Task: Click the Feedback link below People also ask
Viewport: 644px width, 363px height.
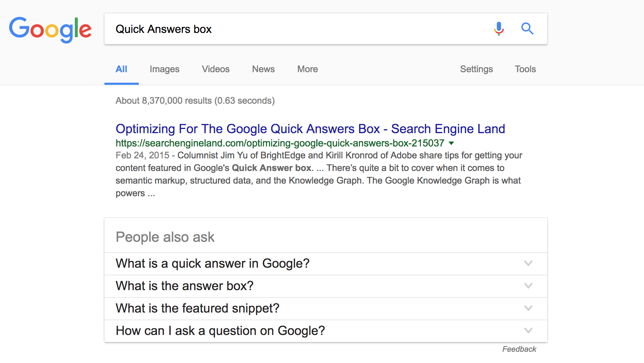Action: coord(519,349)
